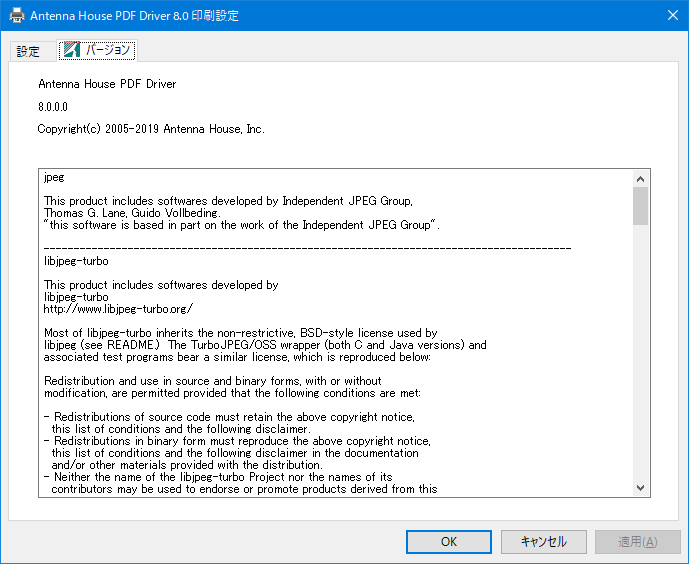Click the scrollbar thumb of the license box

(x=641, y=206)
